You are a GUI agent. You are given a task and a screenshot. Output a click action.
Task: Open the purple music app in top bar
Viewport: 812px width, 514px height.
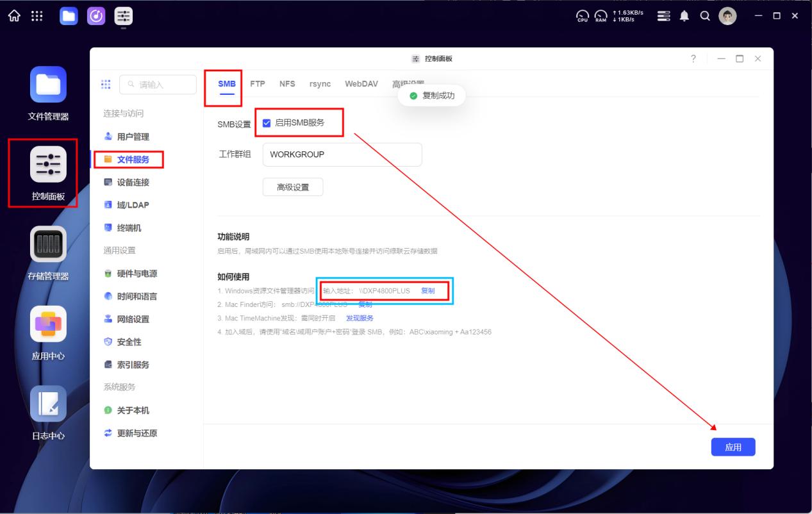96,16
